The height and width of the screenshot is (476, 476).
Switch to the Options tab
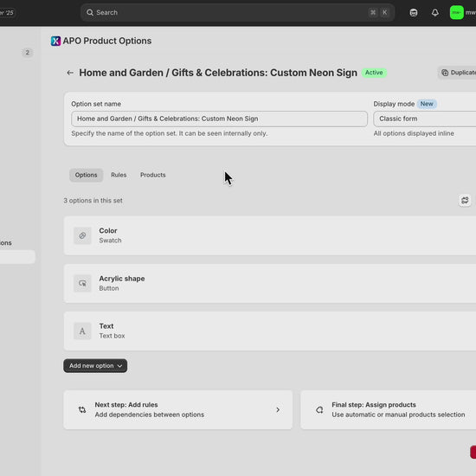[87, 175]
